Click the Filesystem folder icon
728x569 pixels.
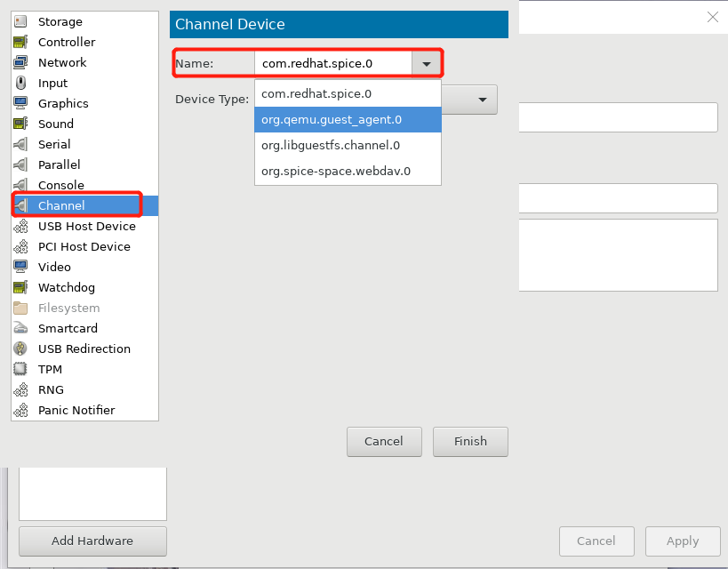(20, 308)
